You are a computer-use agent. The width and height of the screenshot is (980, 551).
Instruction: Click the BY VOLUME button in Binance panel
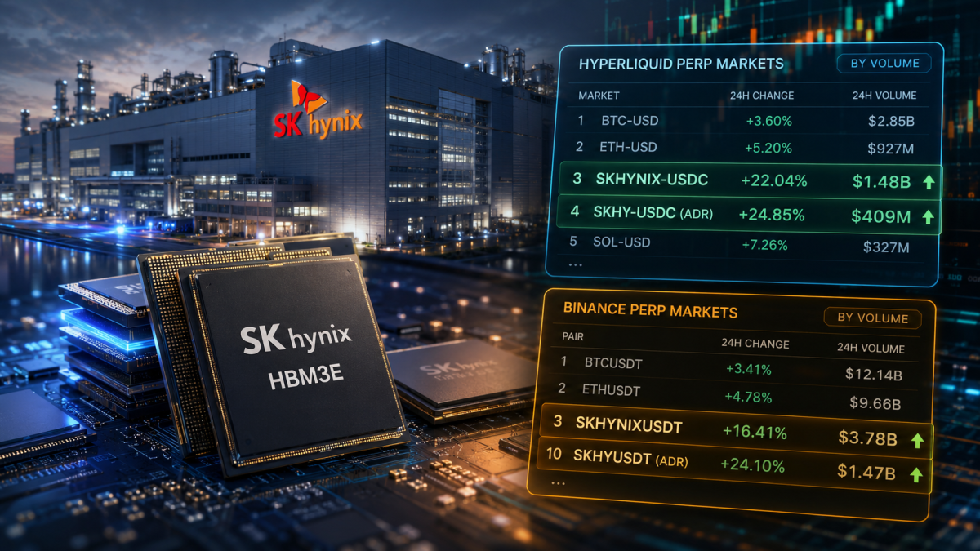click(872, 318)
